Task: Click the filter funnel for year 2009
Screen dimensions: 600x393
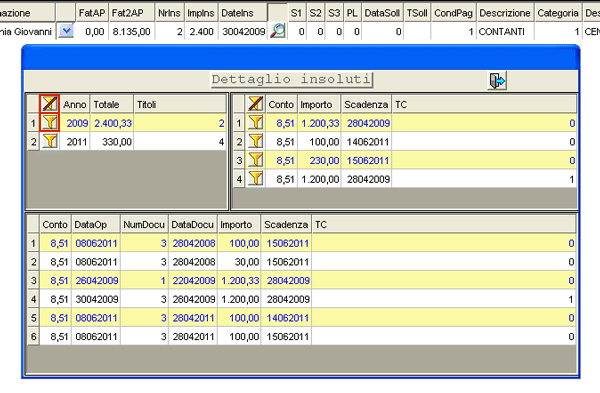Action: click(50, 123)
